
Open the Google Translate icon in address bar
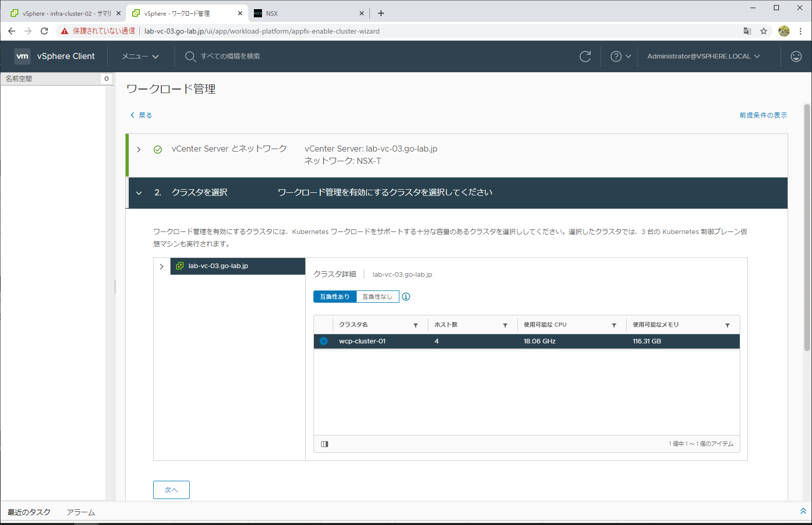click(x=747, y=31)
